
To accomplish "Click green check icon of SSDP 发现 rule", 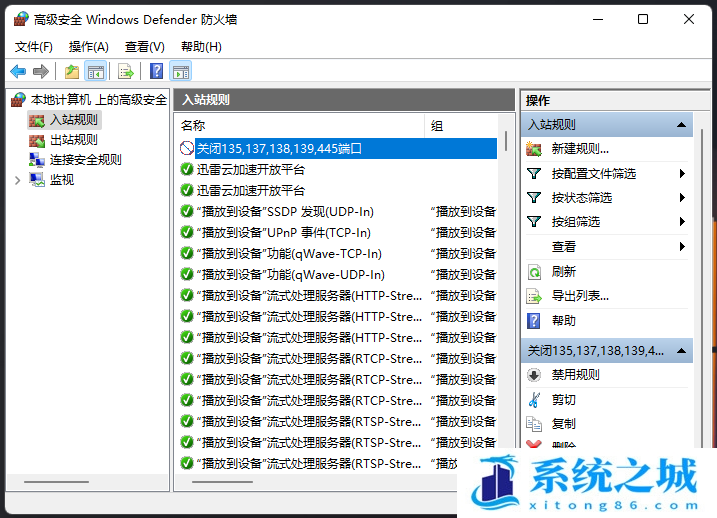I will point(187,211).
